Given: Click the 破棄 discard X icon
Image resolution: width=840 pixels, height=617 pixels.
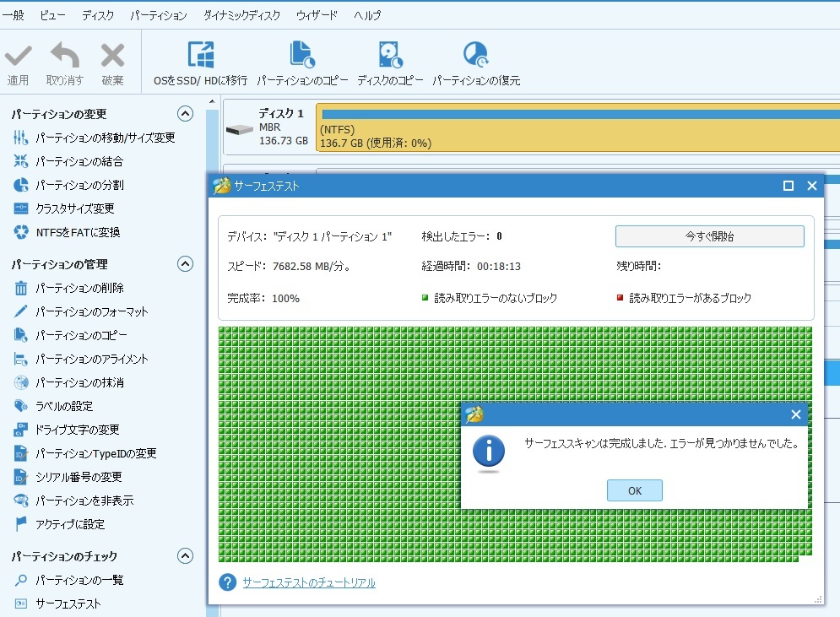Looking at the screenshot, I should click(x=112, y=57).
